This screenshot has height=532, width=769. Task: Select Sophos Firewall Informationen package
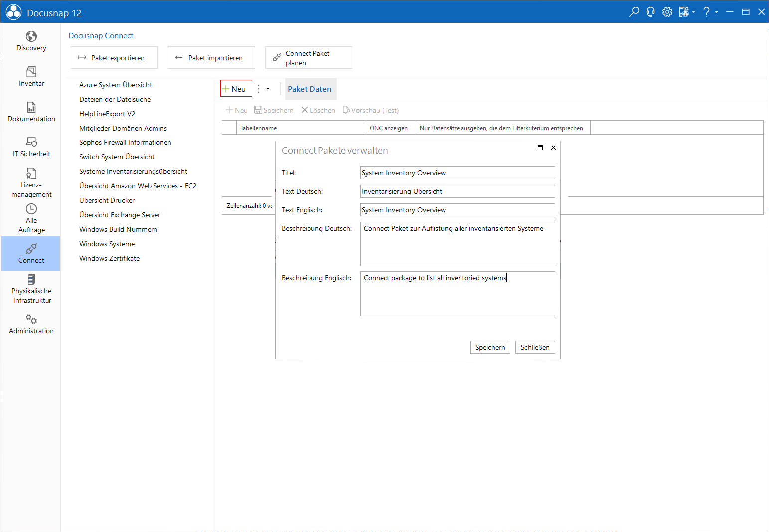[x=125, y=142]
